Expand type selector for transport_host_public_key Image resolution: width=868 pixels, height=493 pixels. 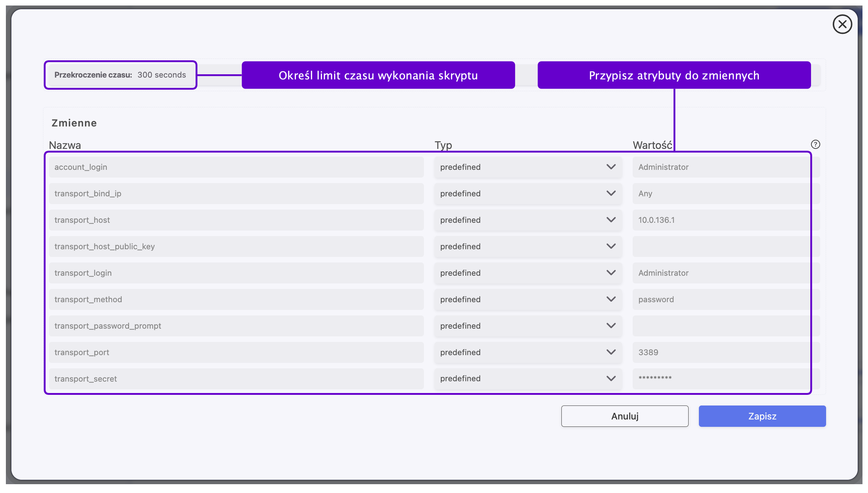point(528,247)
